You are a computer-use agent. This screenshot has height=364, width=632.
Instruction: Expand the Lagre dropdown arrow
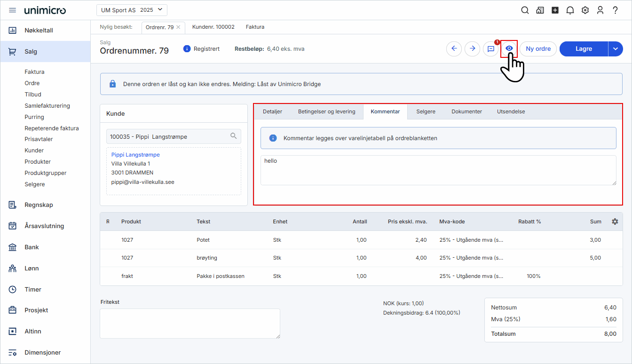(615, 49)
